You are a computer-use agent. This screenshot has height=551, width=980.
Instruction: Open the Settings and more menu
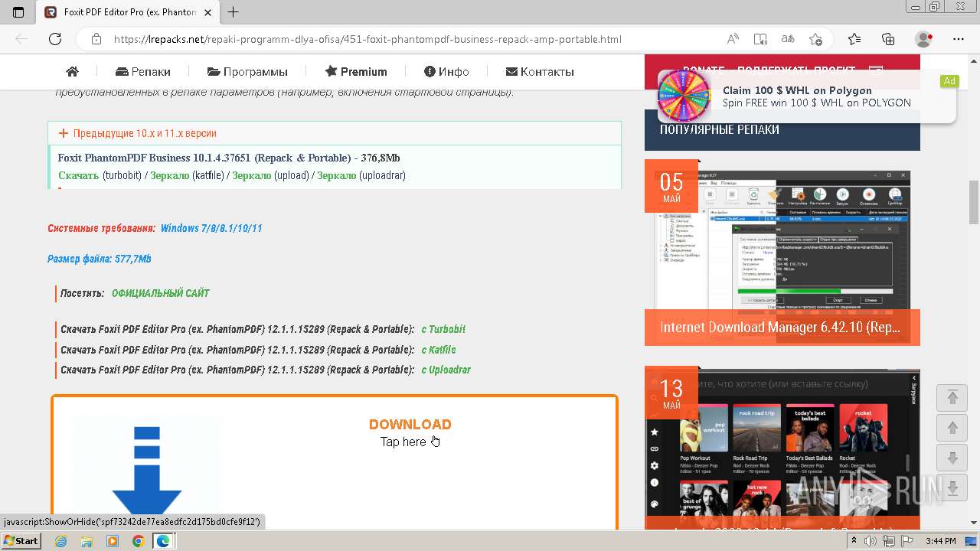pyautogui.click(x=959, y=39)
